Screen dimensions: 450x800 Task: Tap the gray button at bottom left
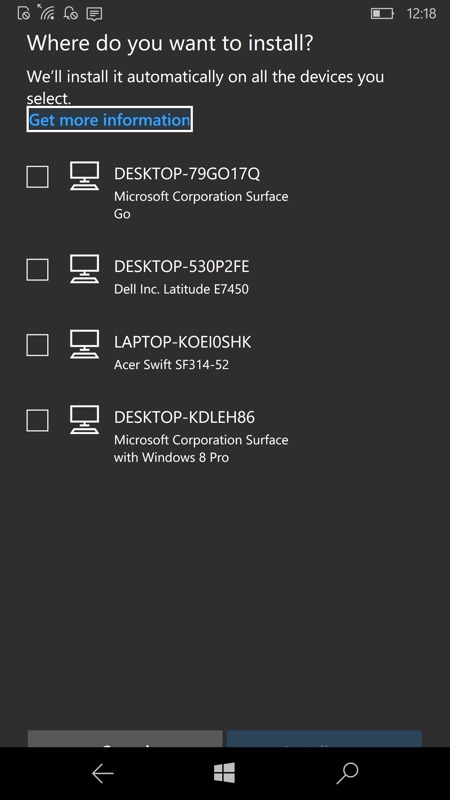(x=125, y=739)
